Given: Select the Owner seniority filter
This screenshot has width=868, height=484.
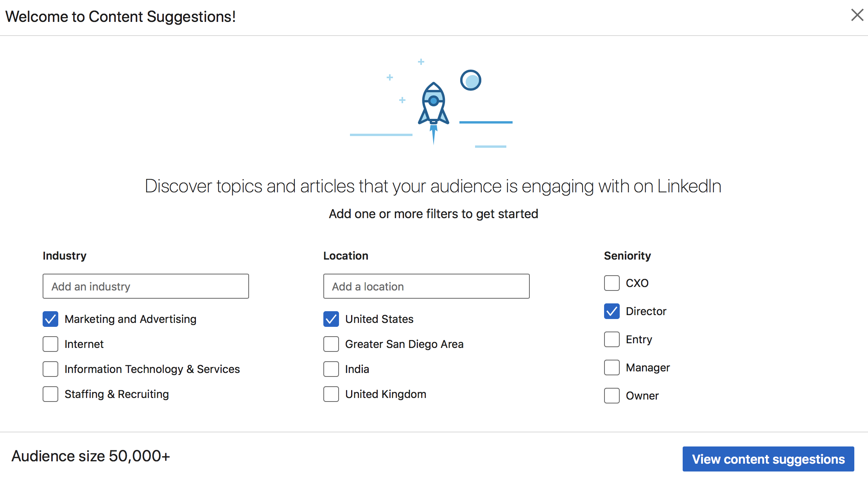Looking at the screenshot, I should (x=612, y=396).
